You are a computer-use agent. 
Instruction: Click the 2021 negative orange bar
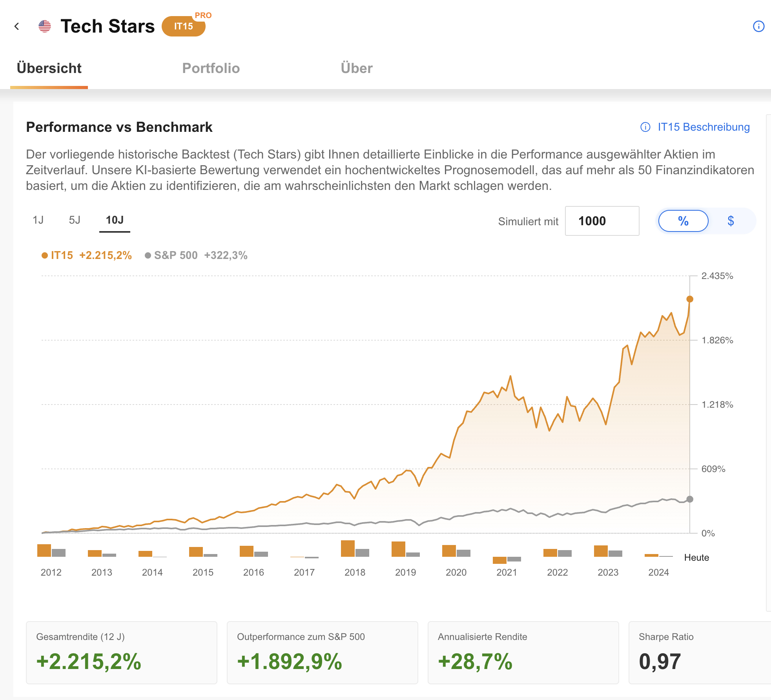click(499, 560)
